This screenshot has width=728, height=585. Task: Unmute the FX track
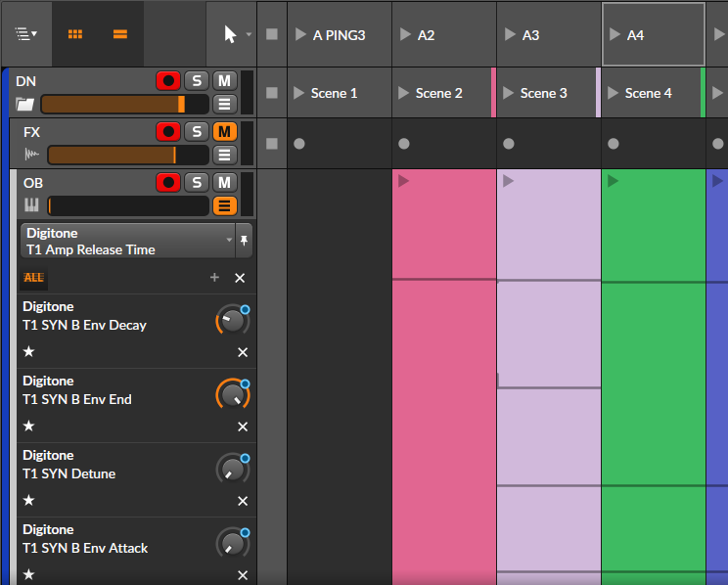tap(225, 131)
